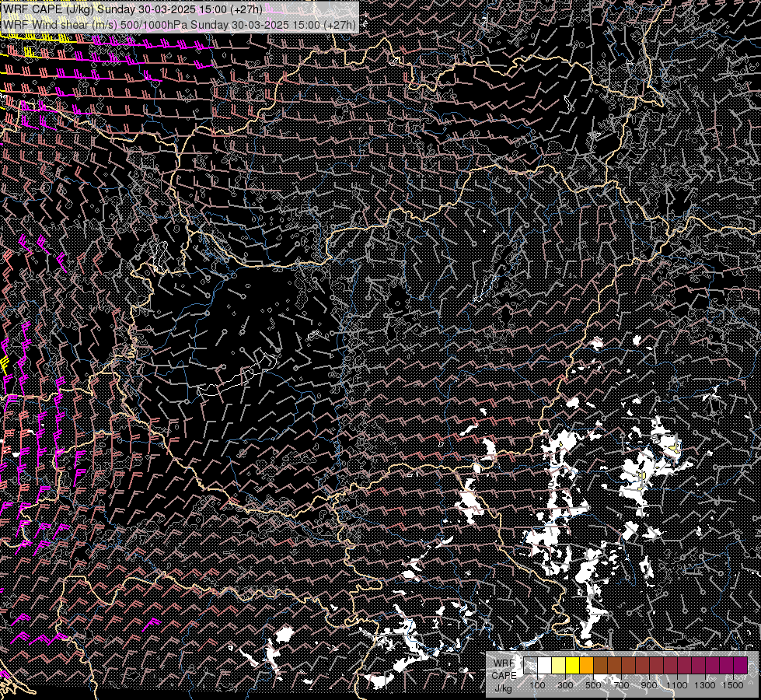Click the WRF label in the legend
Screen dimensions: 761x700
pyautogui.click(x=504, y=663)
